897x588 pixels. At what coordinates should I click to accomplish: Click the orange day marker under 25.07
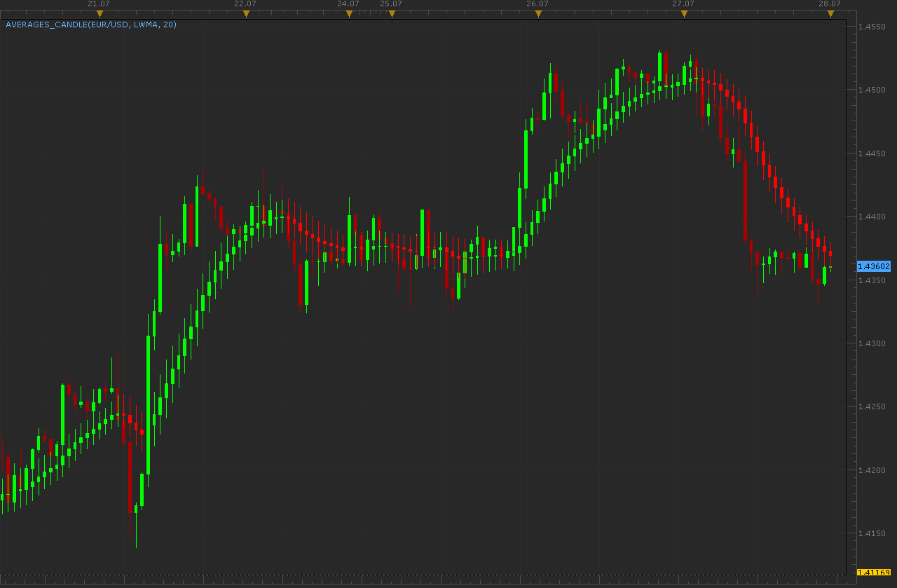click(392, 14)
